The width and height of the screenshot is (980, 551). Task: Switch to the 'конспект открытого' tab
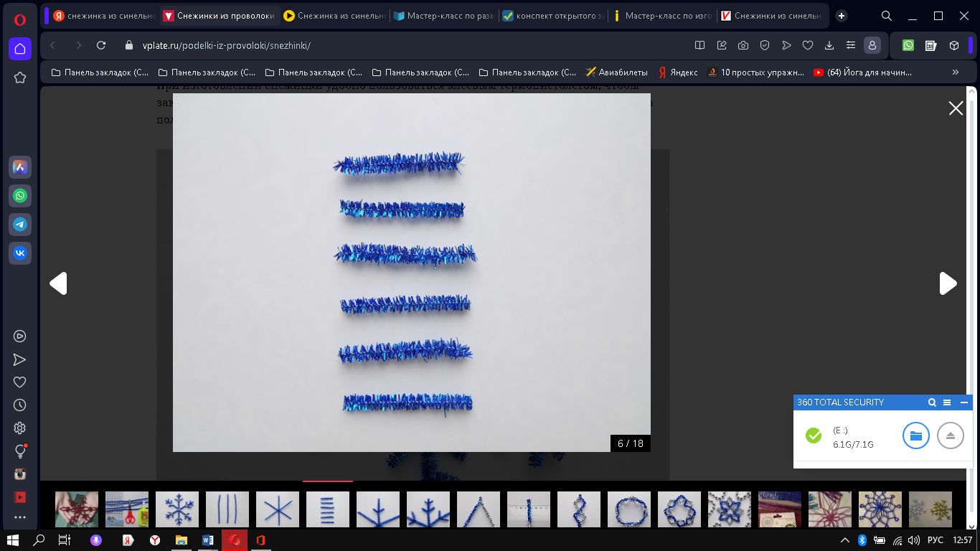[552, 16]
